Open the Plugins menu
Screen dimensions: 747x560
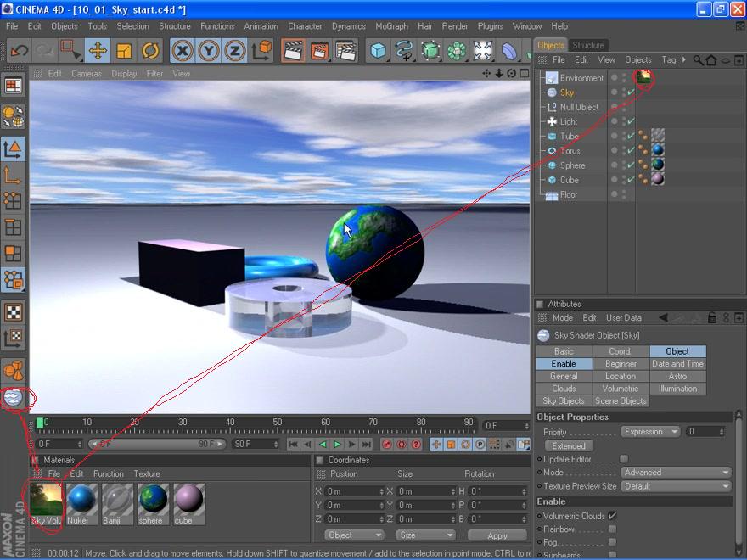(x=491, y=26)
